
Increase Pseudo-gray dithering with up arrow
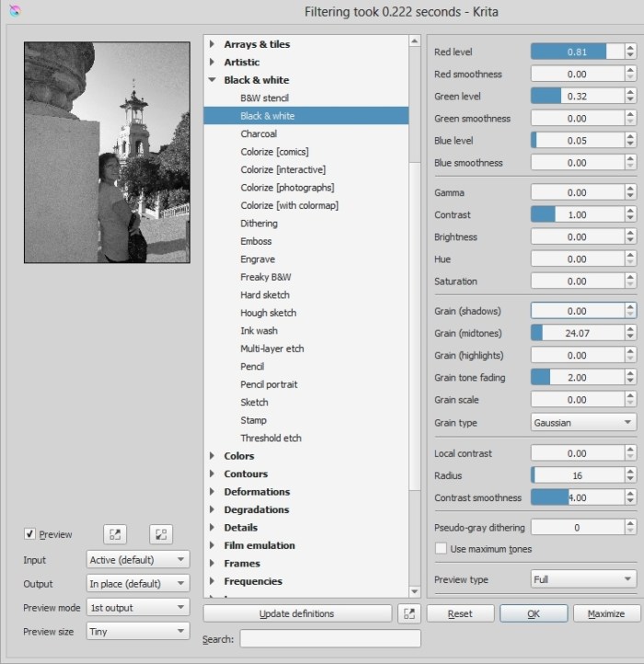click(630, 523)
